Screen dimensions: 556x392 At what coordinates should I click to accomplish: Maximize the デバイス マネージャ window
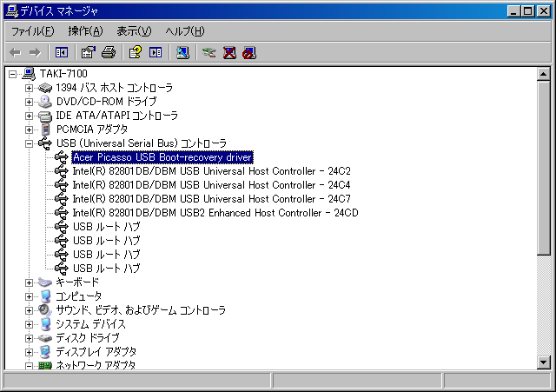(527, 11)
